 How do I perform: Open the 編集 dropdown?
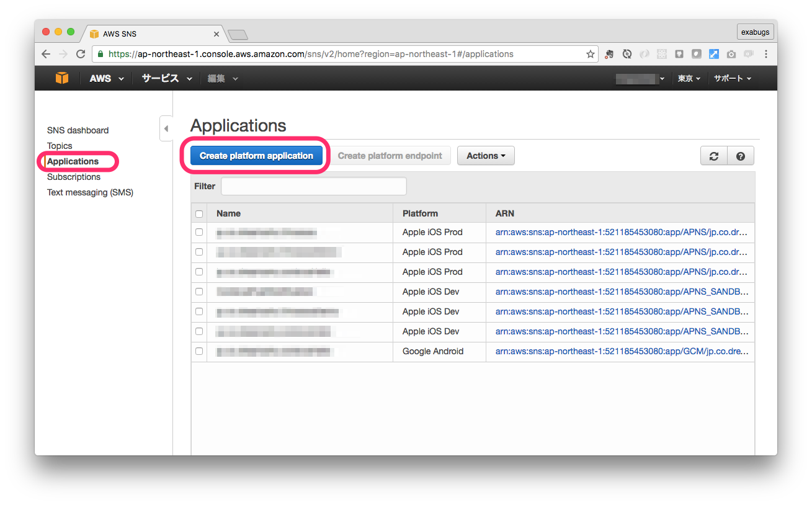tap(223, 79)
